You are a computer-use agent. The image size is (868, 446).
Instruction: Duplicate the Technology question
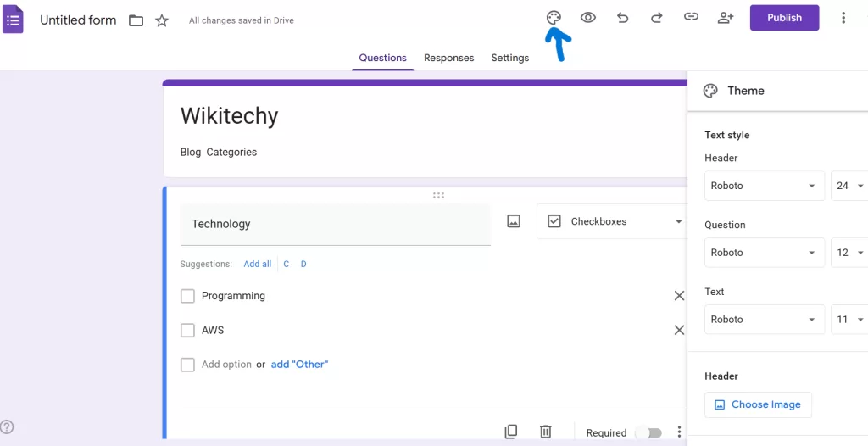click(511, 432)
